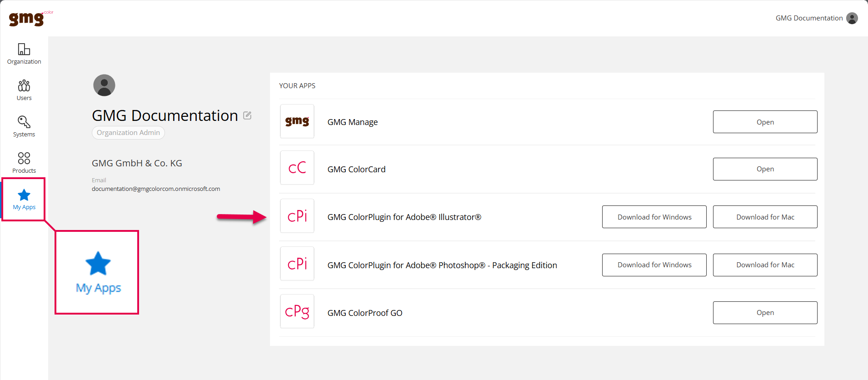Screen dimensions: 868x380
Task: Download Illustrator ColorPlugin for Mac
Action: pyautogui.click(x=765, y=217)
